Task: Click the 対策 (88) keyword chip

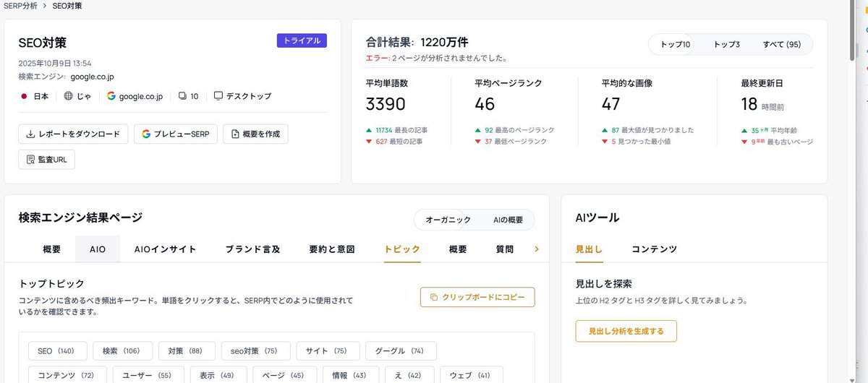Action: click(187, 350)
